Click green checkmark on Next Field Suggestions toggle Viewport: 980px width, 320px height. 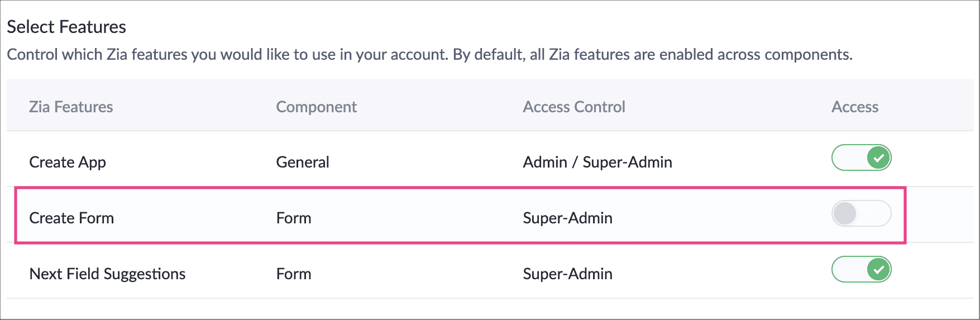click(878, 270)
